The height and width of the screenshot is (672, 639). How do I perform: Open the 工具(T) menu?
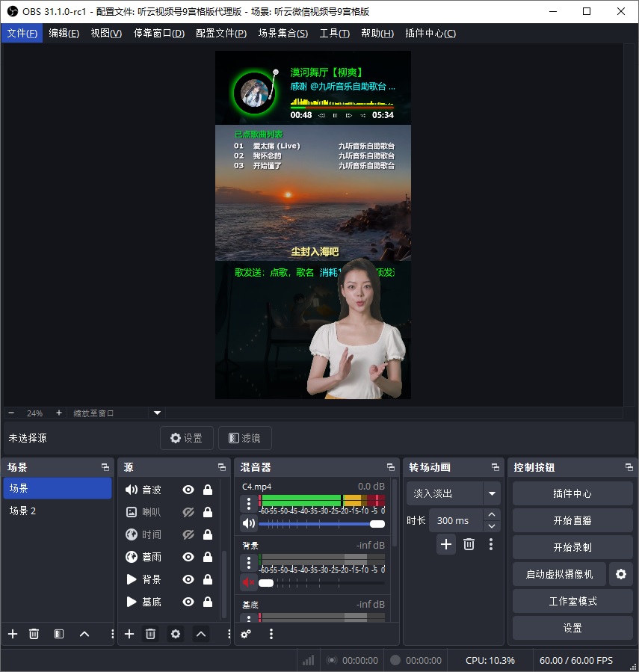pos(334,33)
